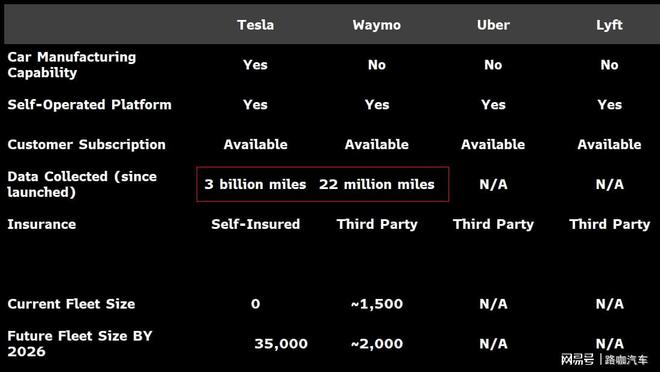The image size is (660, 372).
Task: Click Waymo's ~2,000 future fleet value
Action: (377, 344)
